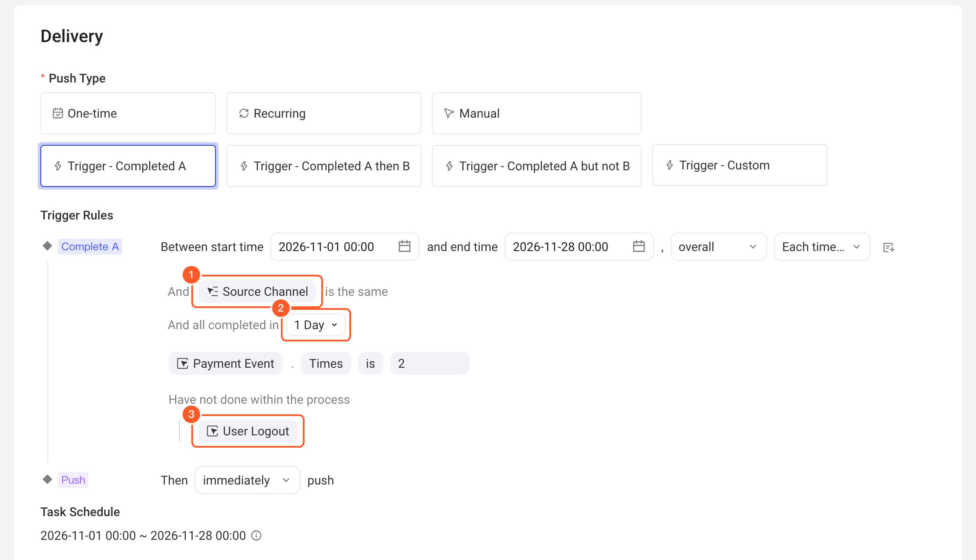Click the 'is' operator chip
This screenshot has width=976, height=560.
point(370,363)
